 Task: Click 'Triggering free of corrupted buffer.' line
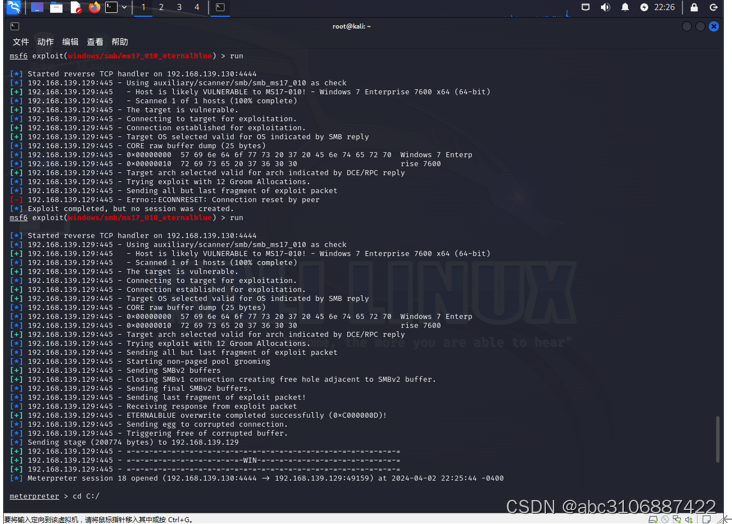(149, 433)
